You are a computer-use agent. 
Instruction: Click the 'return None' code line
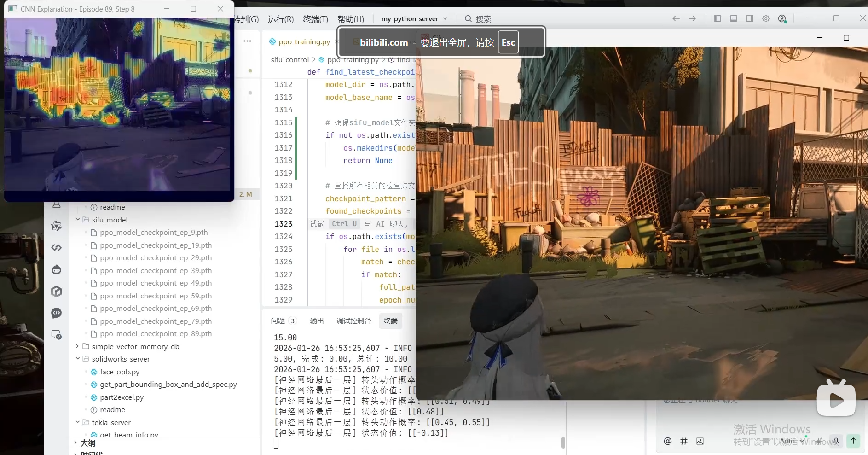[368, 161]
